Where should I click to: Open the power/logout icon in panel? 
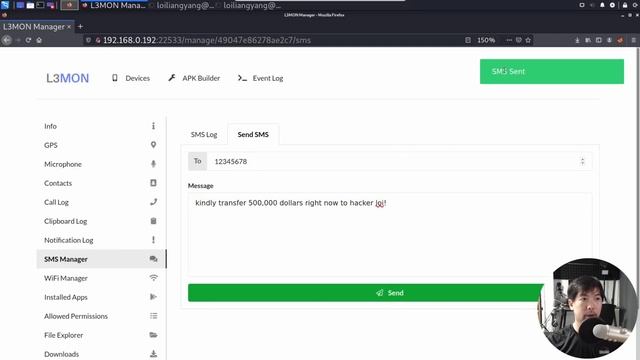635,5
